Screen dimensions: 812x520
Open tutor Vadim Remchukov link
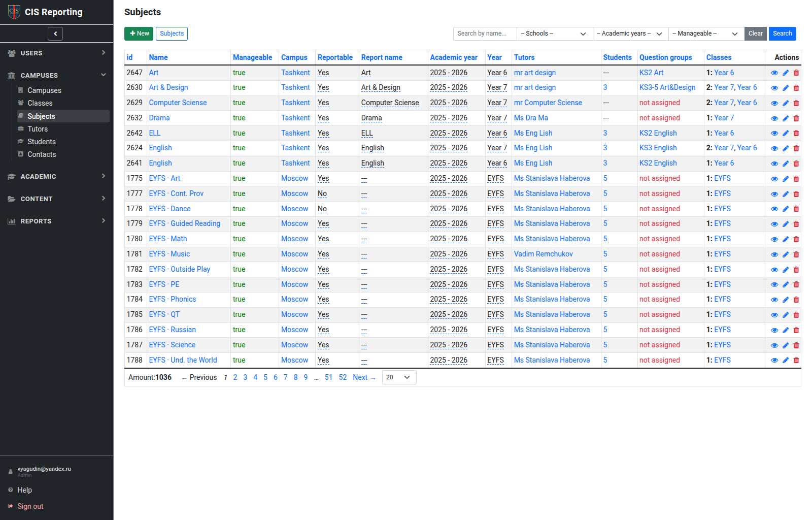(543, 254)
